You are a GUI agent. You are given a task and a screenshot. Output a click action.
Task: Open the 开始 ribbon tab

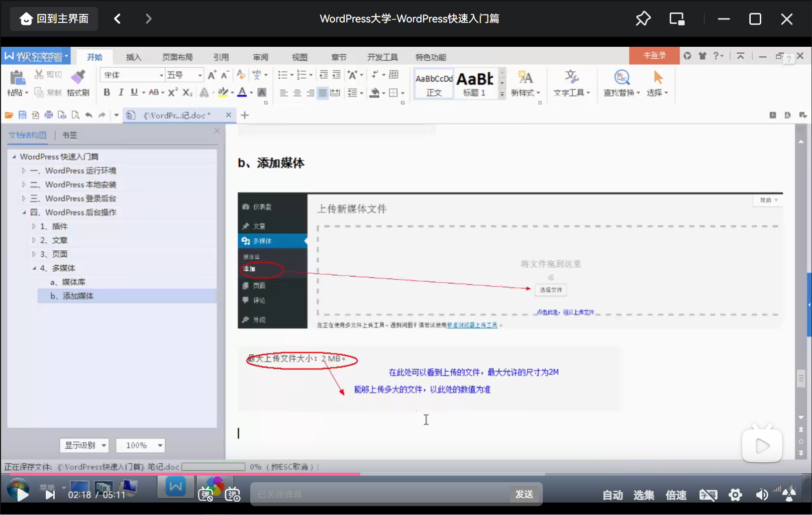95,57
